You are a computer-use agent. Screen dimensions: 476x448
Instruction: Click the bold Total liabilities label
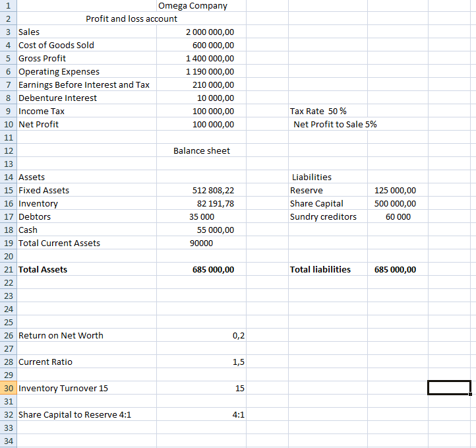[320, 269]
